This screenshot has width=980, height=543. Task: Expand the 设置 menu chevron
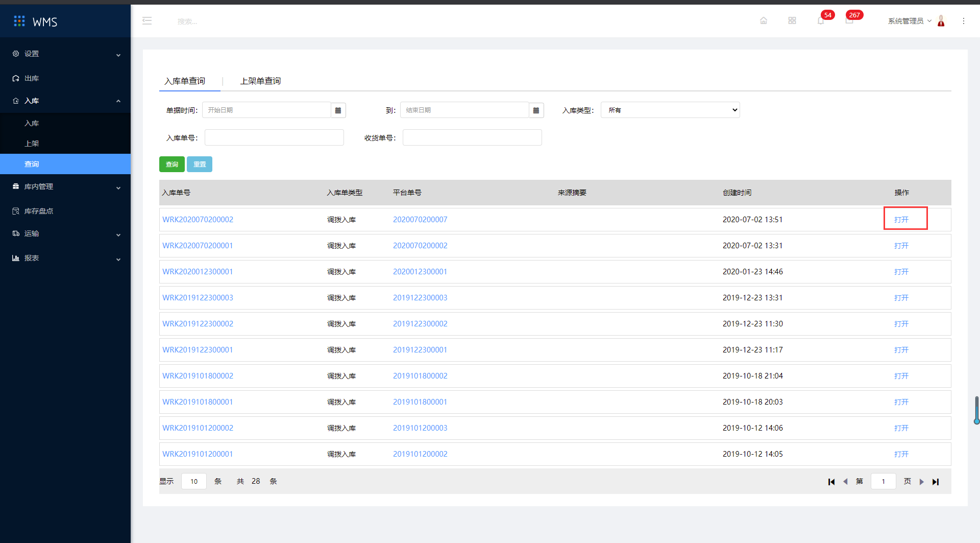[x=118, y=55]
